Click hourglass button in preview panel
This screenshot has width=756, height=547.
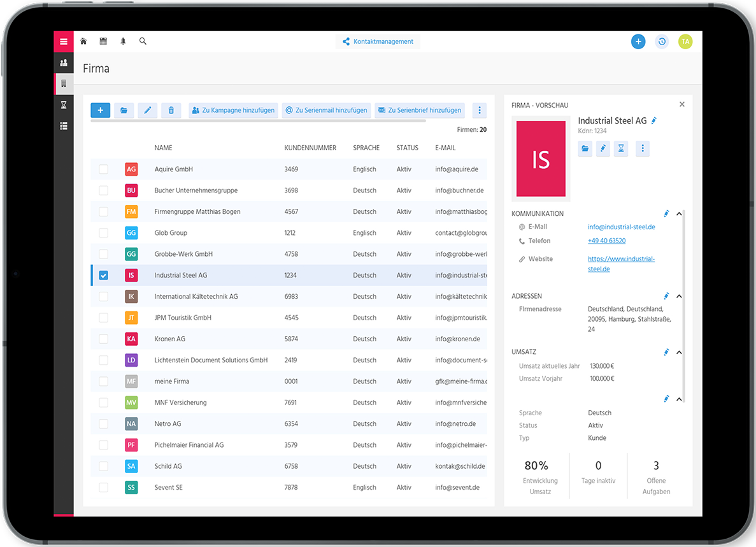621,148
